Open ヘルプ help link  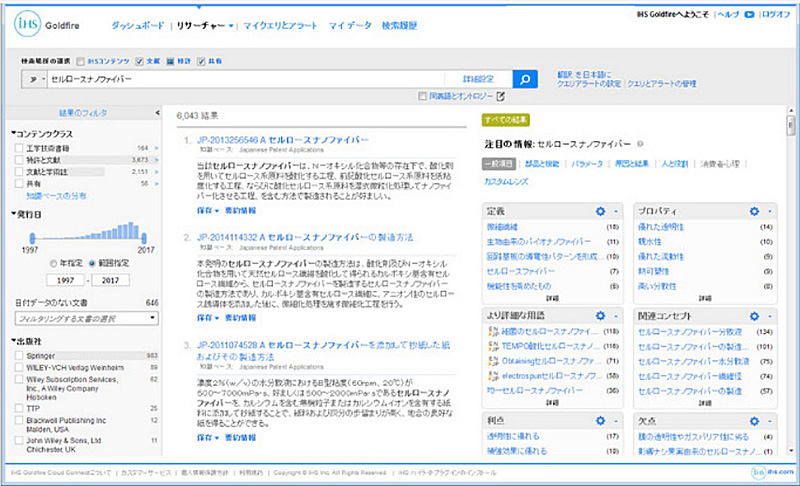728,14
